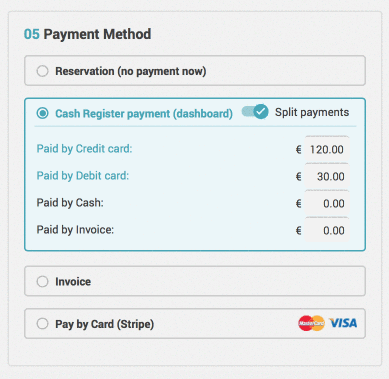Click the Reservation (no payment now) label

click(x=131, y=71)
